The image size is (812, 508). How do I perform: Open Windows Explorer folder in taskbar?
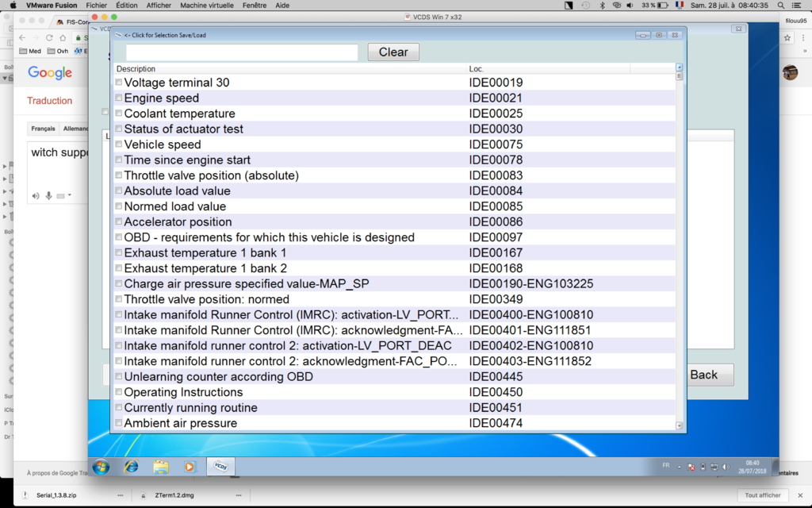[161, 467]
